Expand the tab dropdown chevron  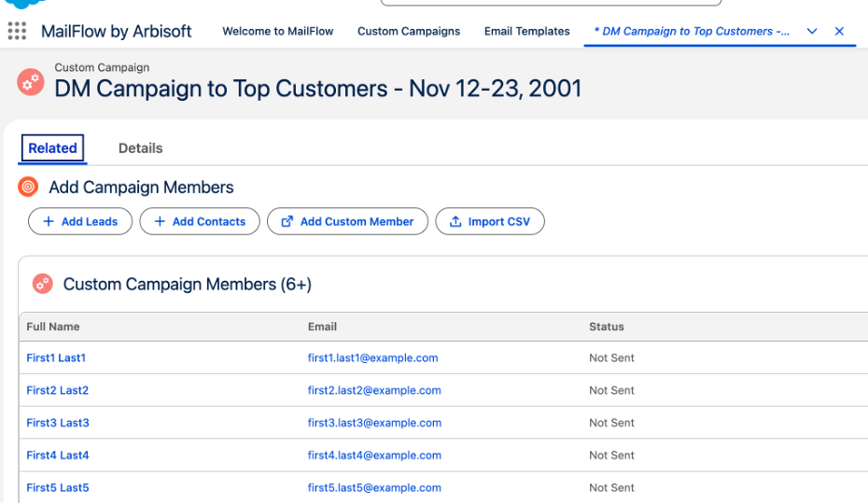pos(812,31)
